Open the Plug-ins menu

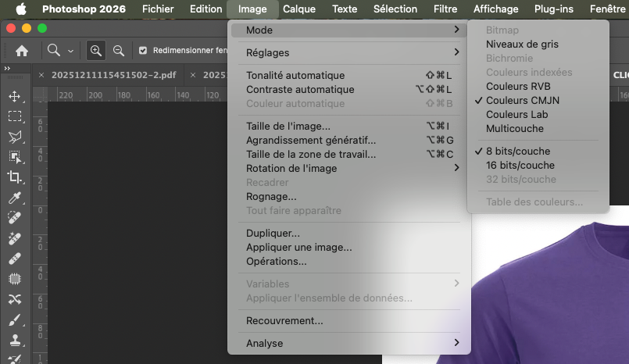coord(553,9)
